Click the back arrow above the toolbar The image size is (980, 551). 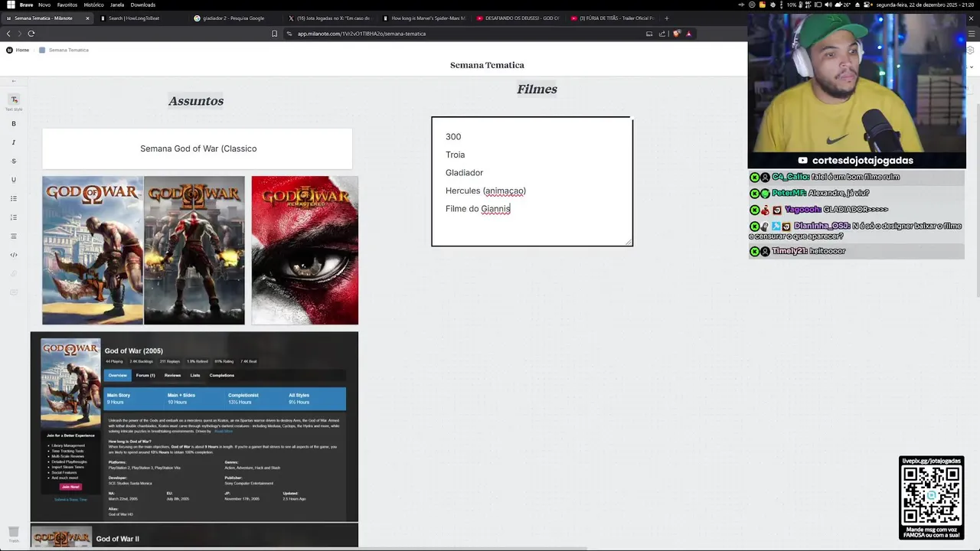[14, 81]
